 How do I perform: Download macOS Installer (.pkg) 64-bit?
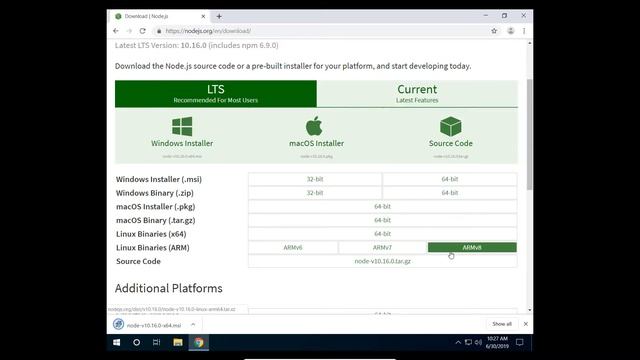click(x=382, y=207)
